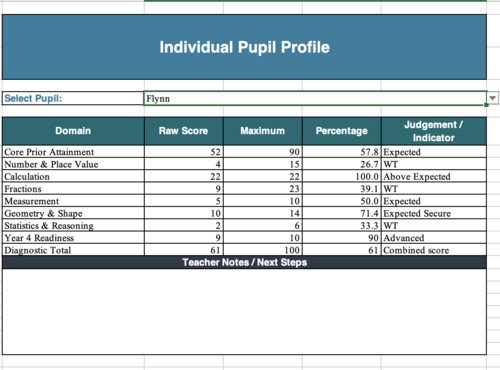Click the Raw Score column header
Screen dimensions: 500x370
(x=184, y=131)
